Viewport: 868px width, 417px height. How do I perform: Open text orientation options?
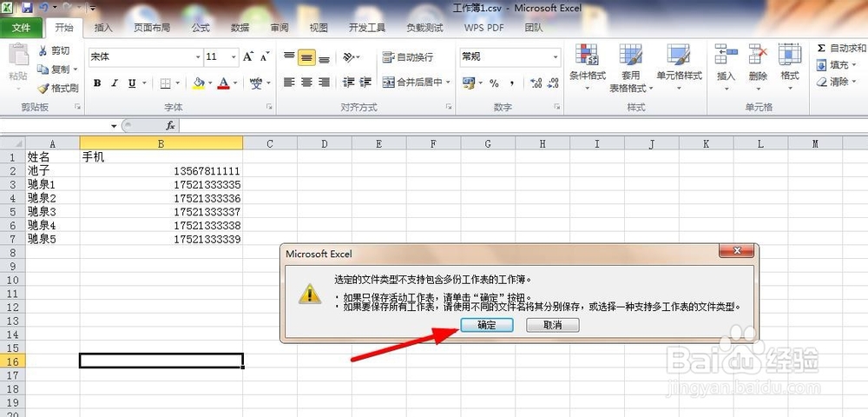[x=351, y=57]
